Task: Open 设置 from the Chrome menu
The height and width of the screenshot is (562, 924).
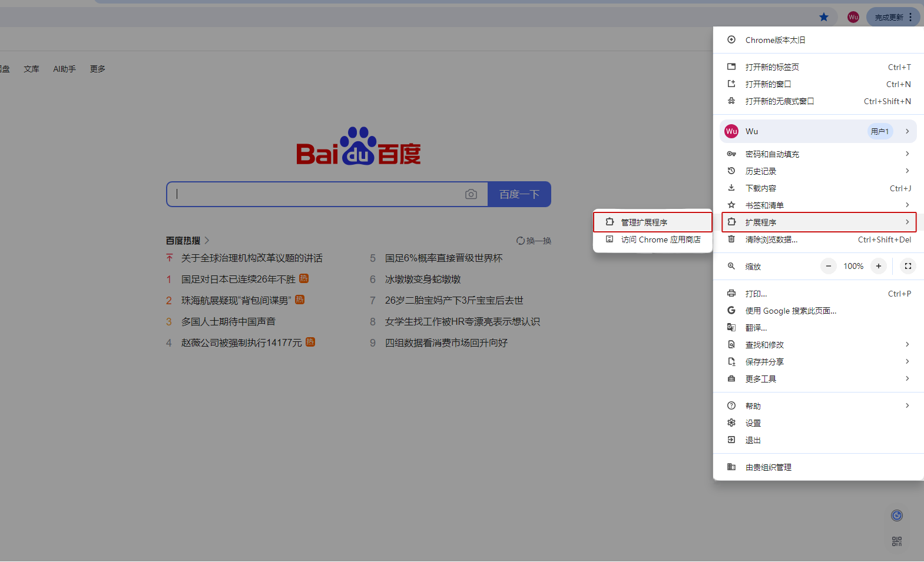Action: point(819,423)
